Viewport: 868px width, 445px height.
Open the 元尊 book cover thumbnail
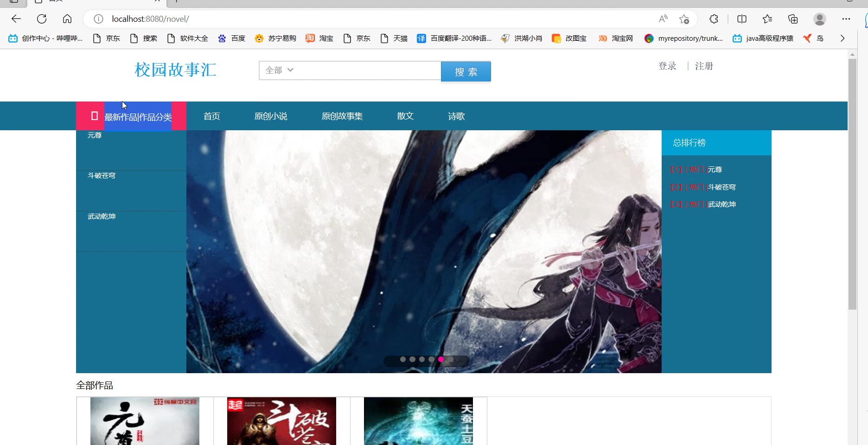coord(145,421)
